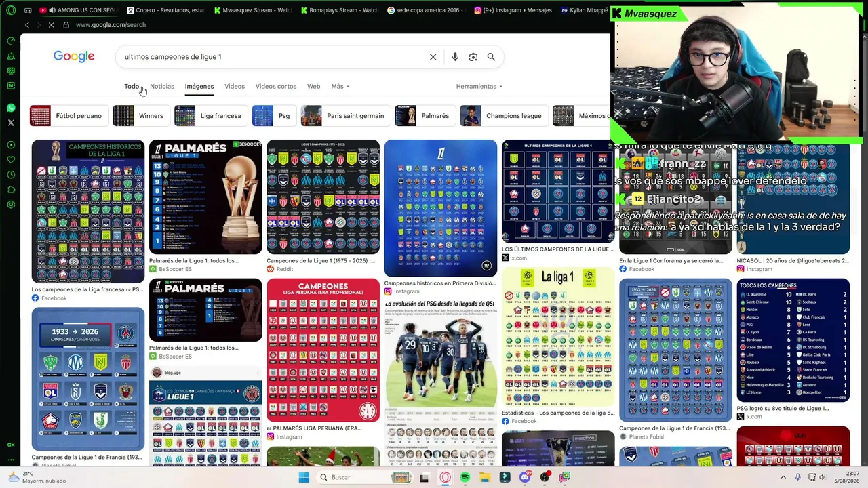Switch to the Web results tab
This screenshot has width=868, height=488.
[313, 87]
